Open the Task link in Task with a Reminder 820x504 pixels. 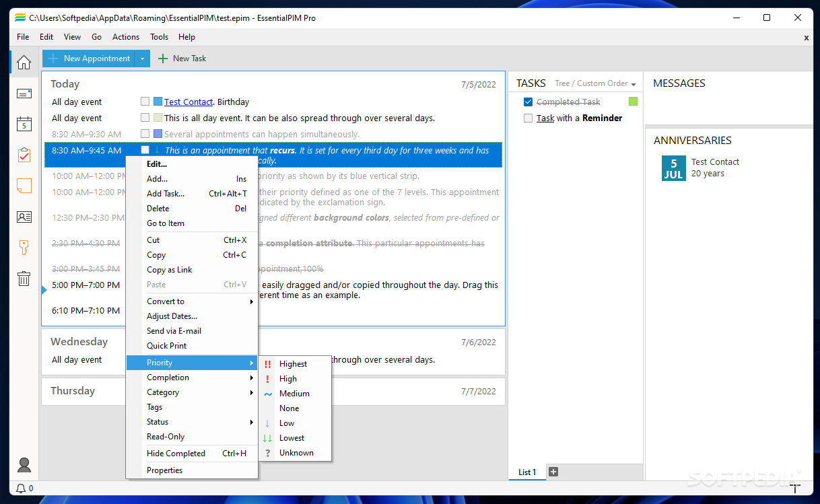(x=545, y=118)
